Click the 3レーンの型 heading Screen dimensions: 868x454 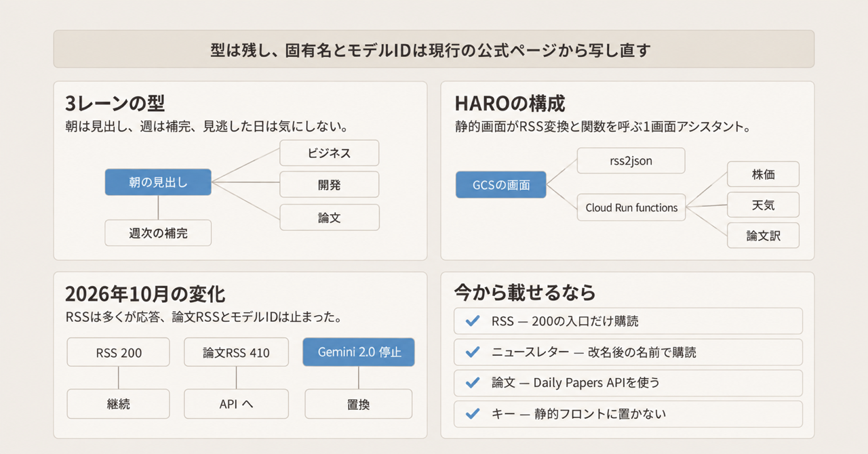pyautogui.click(x=115, y=104)
